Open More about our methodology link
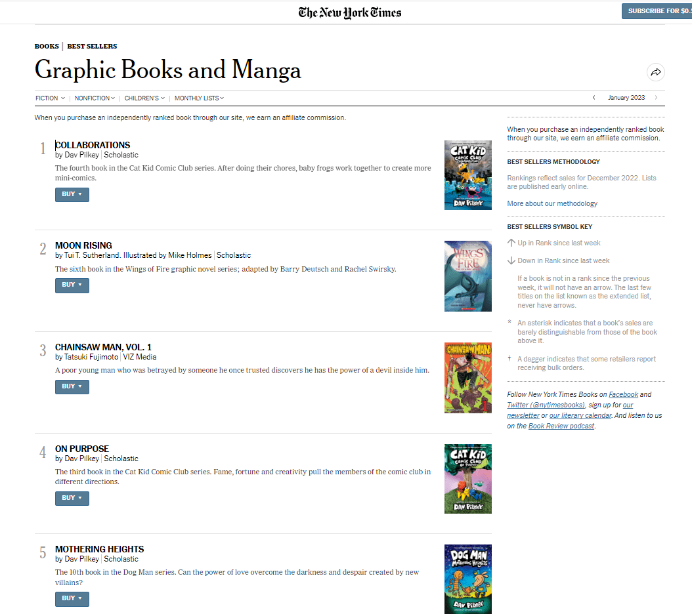Viewport: 692px width, 616px height. pyautogui.click(x=552, y=203)
